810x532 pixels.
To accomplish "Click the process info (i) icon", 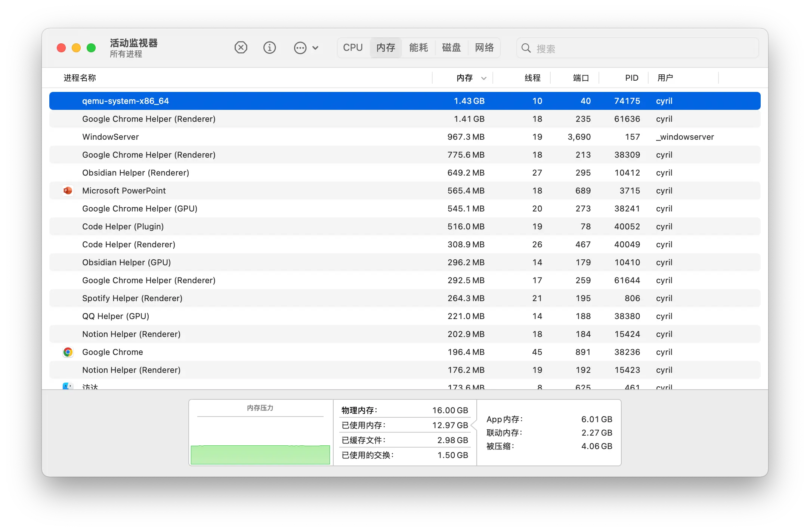I will coord(269,48).
